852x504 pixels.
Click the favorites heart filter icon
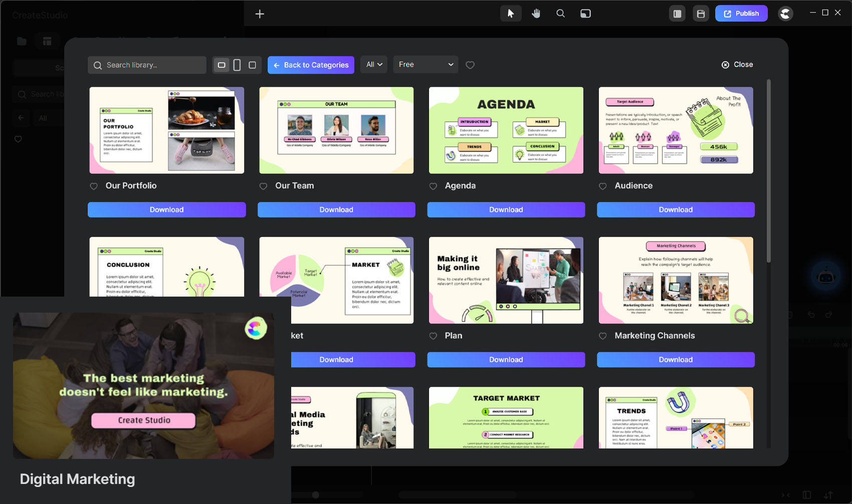[470, 65]
